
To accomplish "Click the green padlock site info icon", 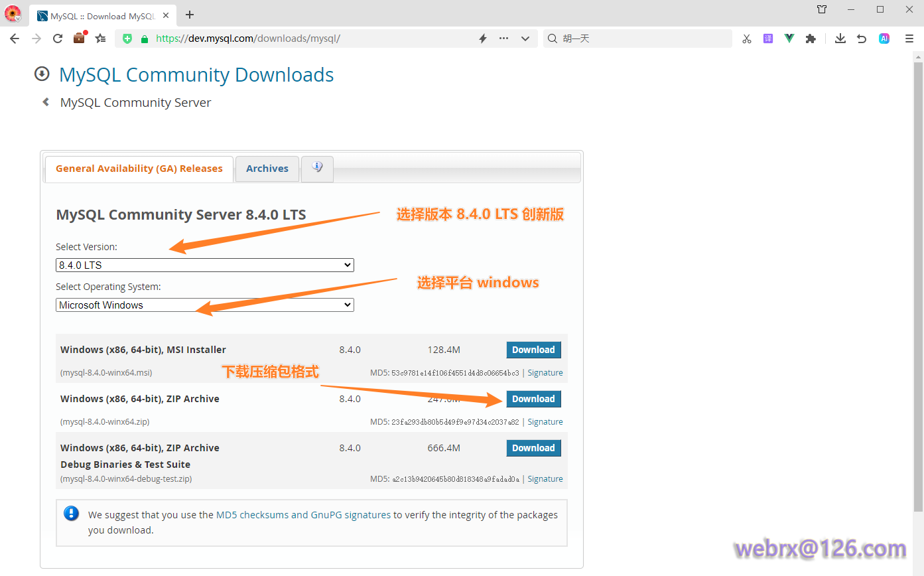I will coord(145,38).
